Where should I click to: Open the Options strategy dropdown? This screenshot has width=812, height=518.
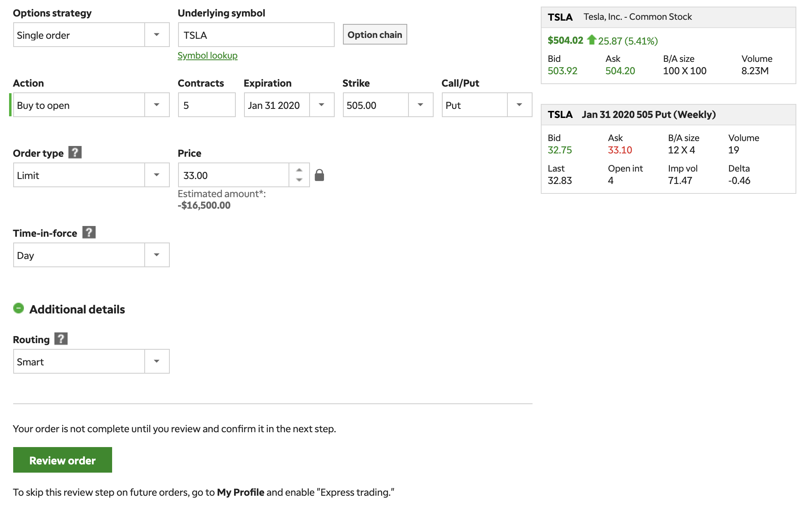click(x=91, y=35)
